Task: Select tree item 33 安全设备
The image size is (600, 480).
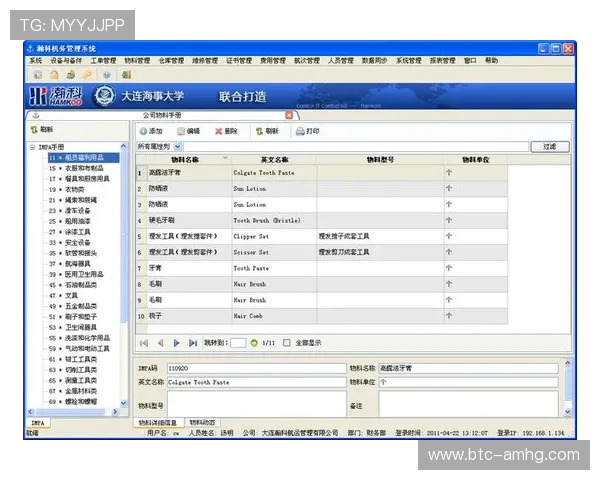Action: [70, 243]
